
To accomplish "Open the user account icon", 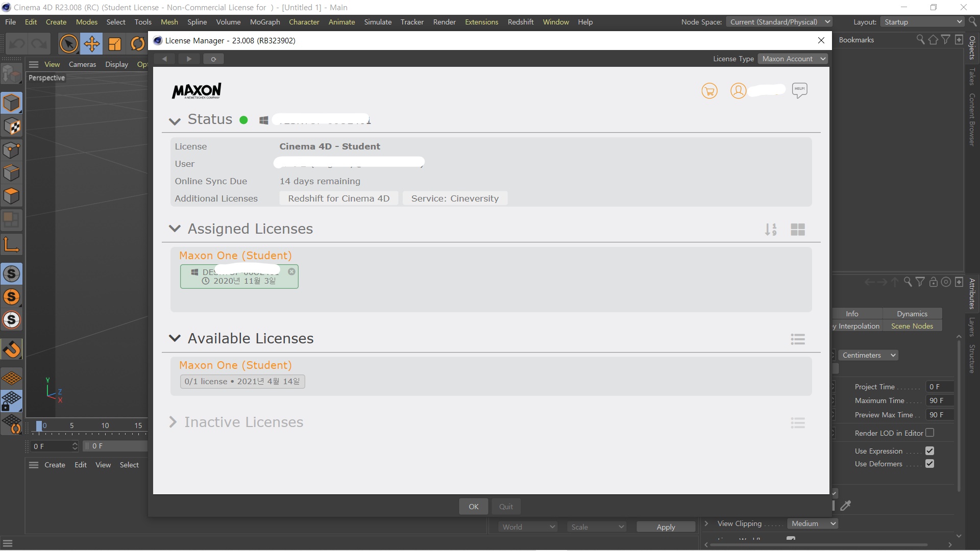I will point(738,91).
